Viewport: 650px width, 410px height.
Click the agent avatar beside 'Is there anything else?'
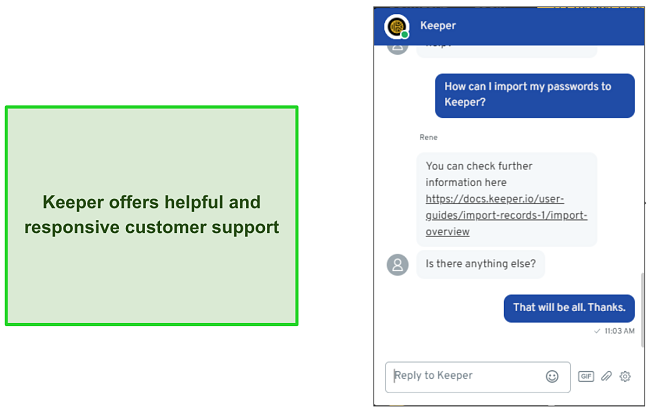[x=398, y=264]
